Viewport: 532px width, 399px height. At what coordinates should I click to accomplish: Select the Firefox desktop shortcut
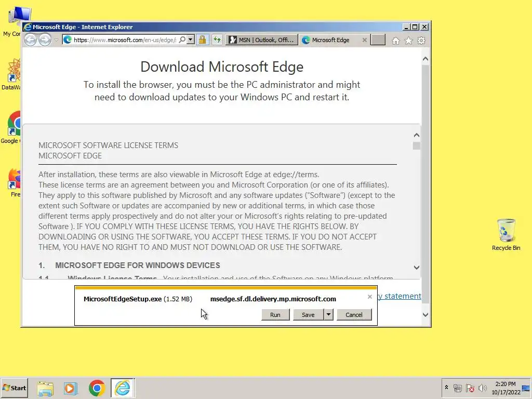click(13, 183)
